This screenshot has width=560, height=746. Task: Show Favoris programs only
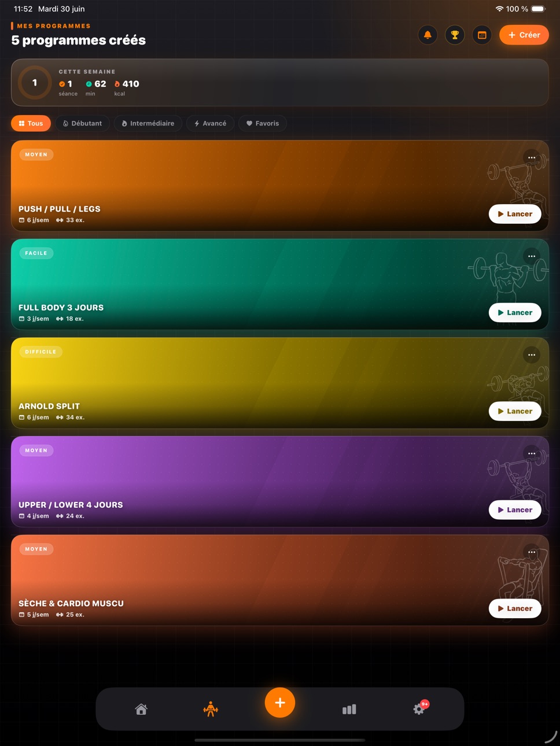pyautogui.click(x=263, y=123)
